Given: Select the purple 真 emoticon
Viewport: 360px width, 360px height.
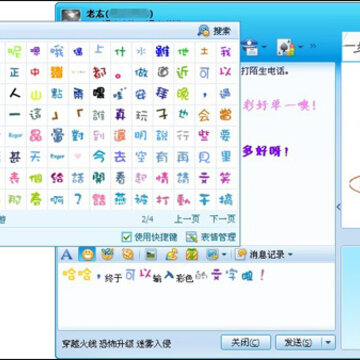Looking at the screenshot, I should [x=120, y=115].
